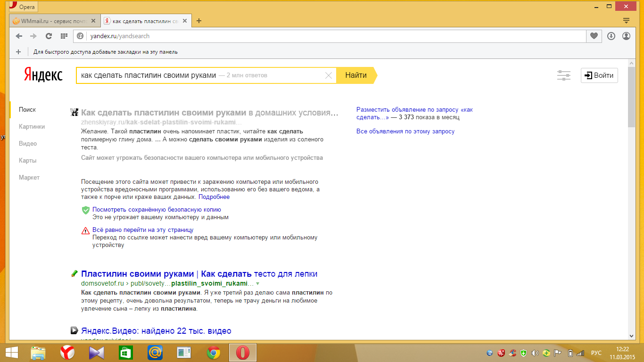The height and width of the screenshot is (362, 644).
Task: Open the Action Center flag icon
Action: tap(557, 353)
